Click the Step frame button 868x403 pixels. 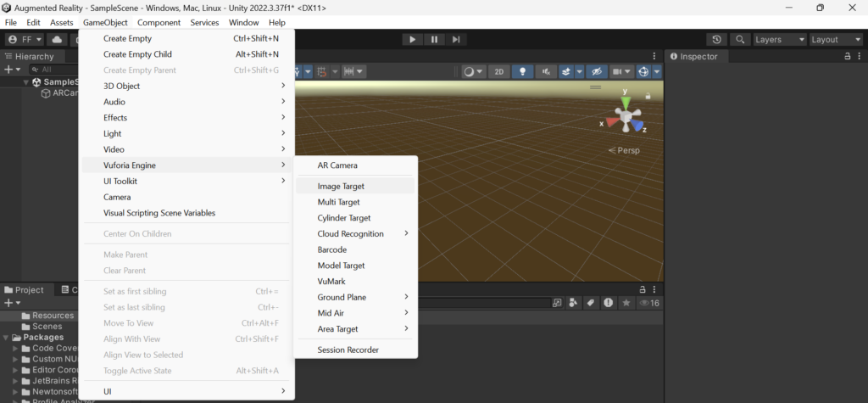click(x=456, y=39)
